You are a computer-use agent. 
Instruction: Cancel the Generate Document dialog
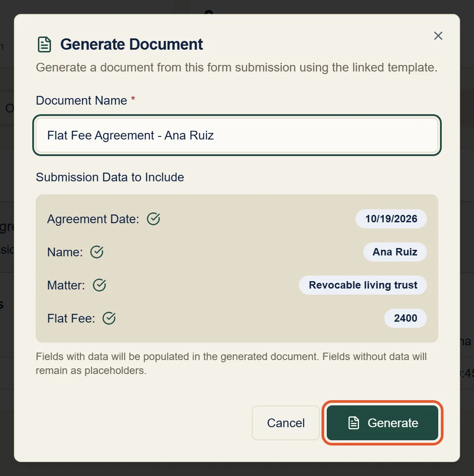pyautogui.click(x=285, y=422)
